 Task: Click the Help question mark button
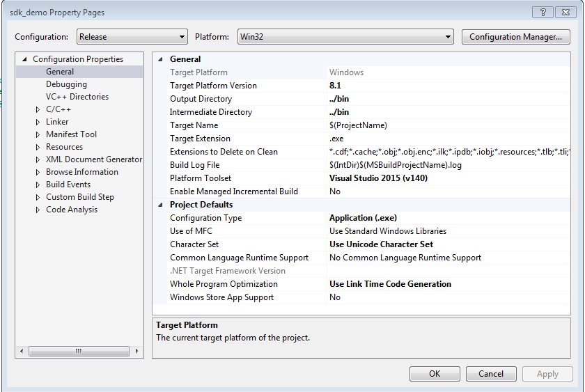pos(542,13)
